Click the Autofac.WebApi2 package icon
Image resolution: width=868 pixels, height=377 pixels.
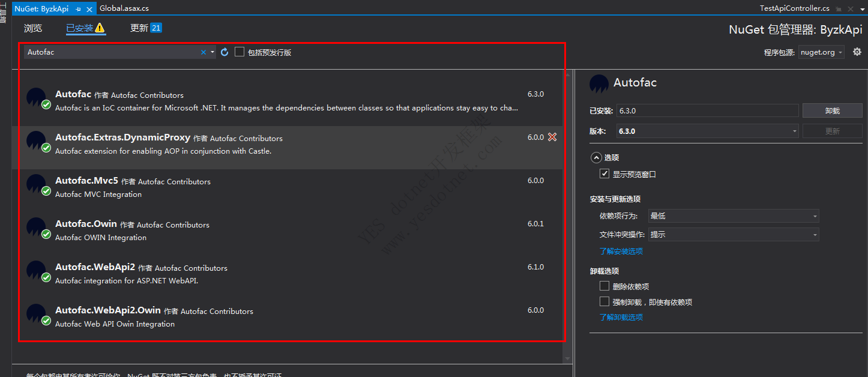tap(37, 271)
